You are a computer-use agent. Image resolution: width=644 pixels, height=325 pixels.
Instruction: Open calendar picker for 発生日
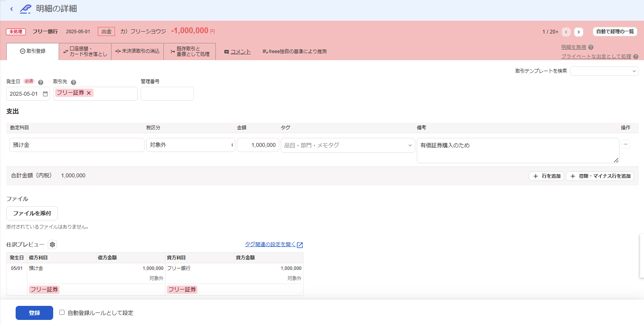45,94
